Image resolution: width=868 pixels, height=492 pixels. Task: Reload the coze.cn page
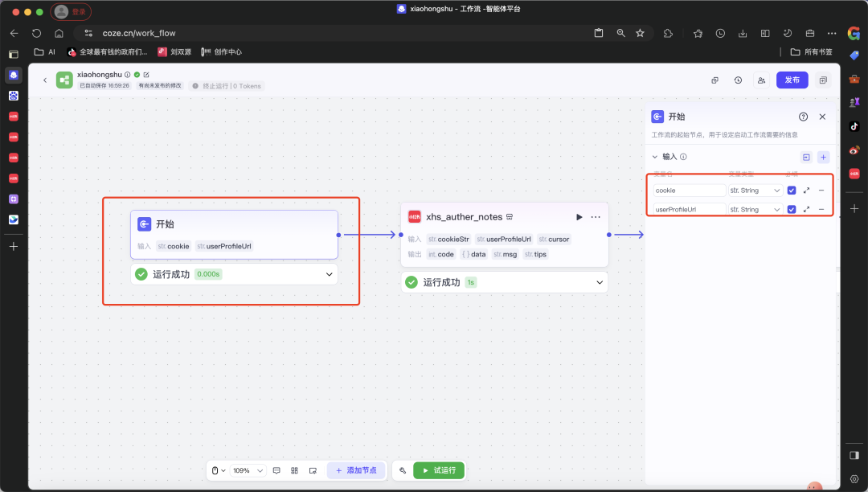tap(36, 33)
